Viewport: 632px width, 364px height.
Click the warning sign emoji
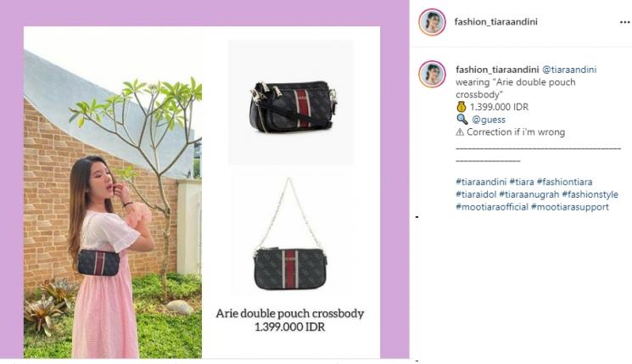460,132
